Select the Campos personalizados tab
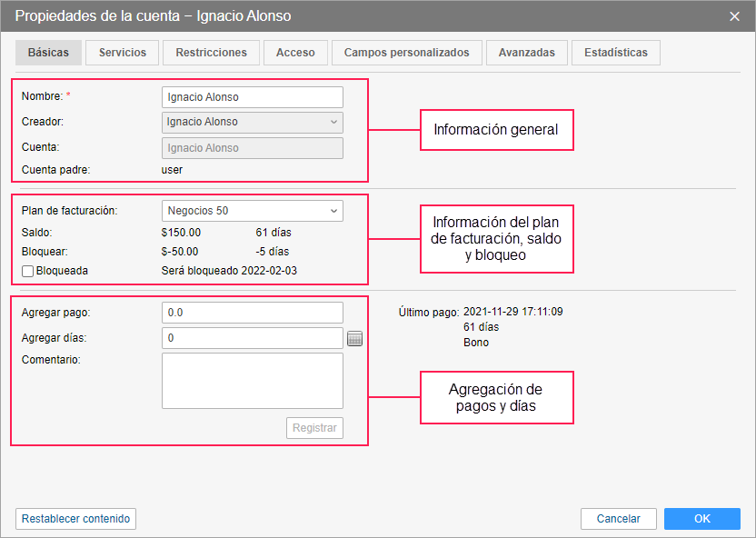 tap(406, 53)
